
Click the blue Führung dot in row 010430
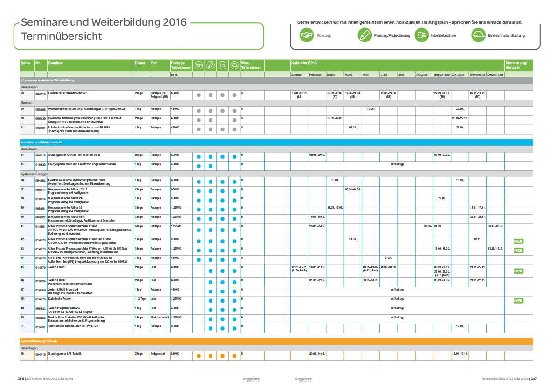point(199,166)
